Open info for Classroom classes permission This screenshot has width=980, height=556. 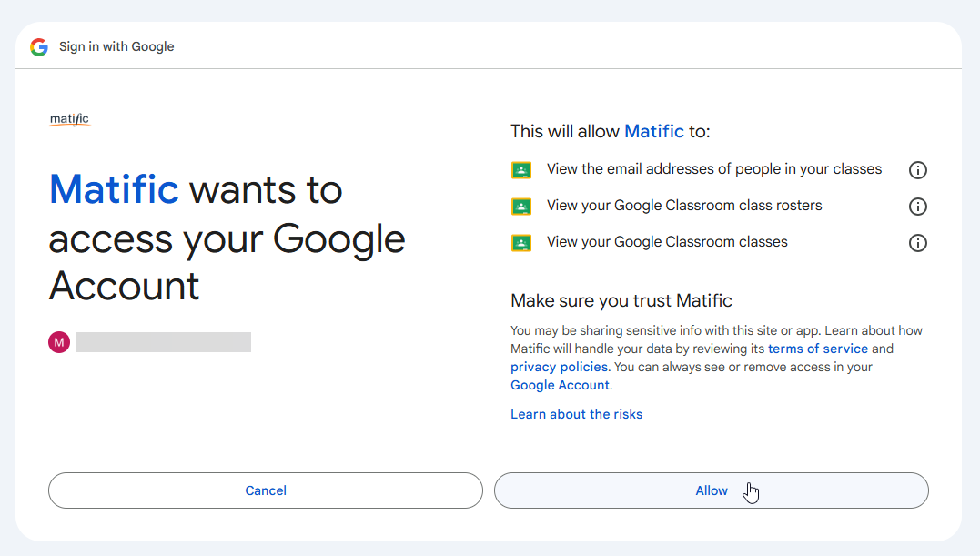pos(917,242)
